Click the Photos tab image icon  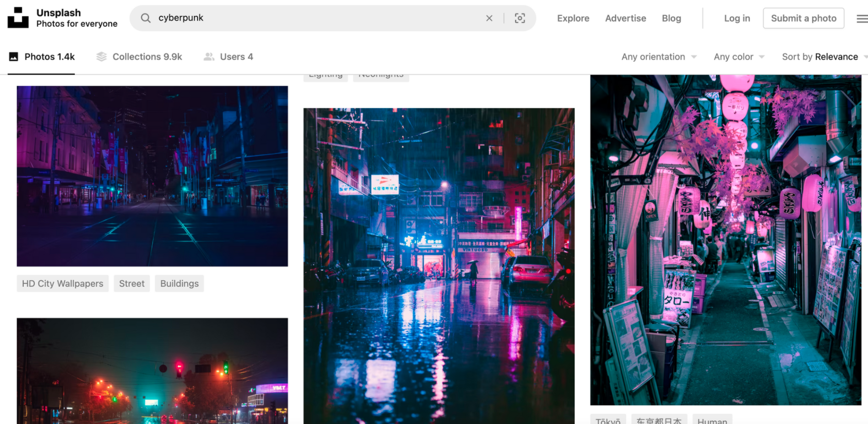click(14, 57)
